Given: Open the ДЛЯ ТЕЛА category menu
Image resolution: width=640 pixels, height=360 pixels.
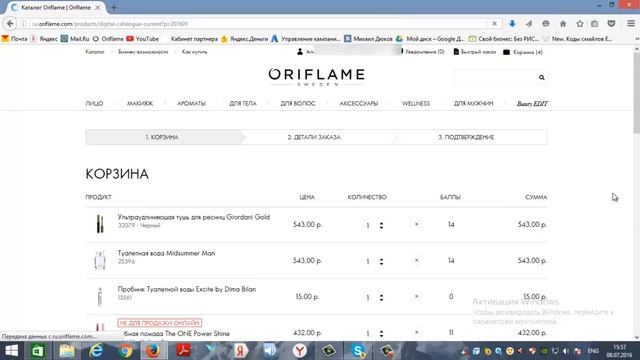Looking at the screenshot, I should point(243,104).
